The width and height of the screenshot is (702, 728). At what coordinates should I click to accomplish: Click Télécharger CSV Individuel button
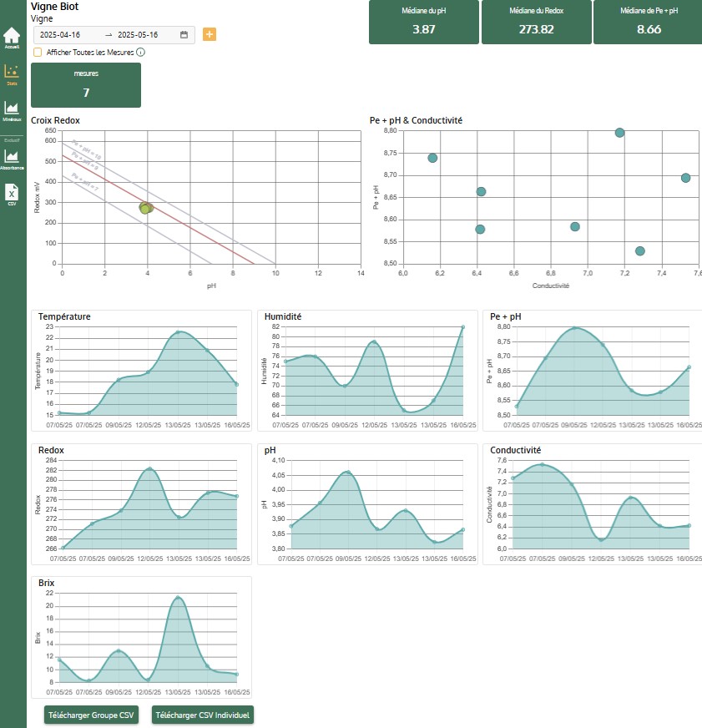[x=203, y=715]
